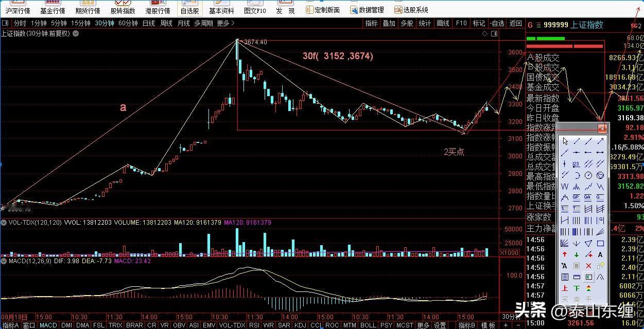The height and width of the screenshot is (329, 644).
Task: Pick the W-shaped wave drawing tool
Action: 565,186
